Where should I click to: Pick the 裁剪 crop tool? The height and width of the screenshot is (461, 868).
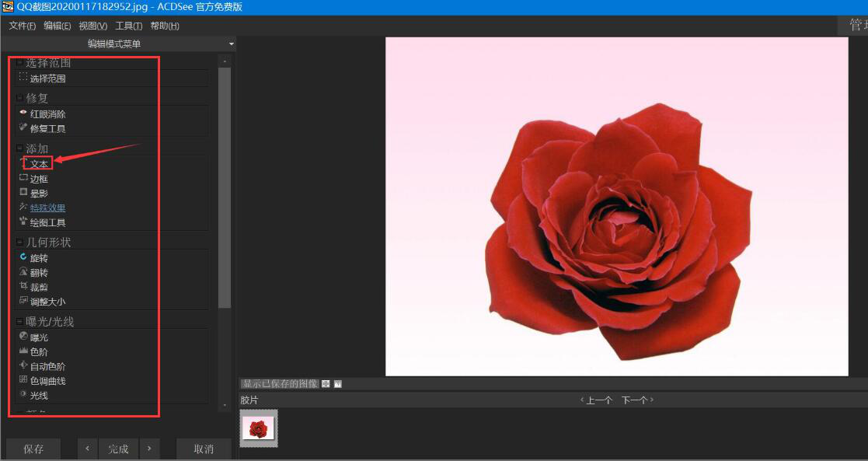pyautogui.click(x=39, y=287)
